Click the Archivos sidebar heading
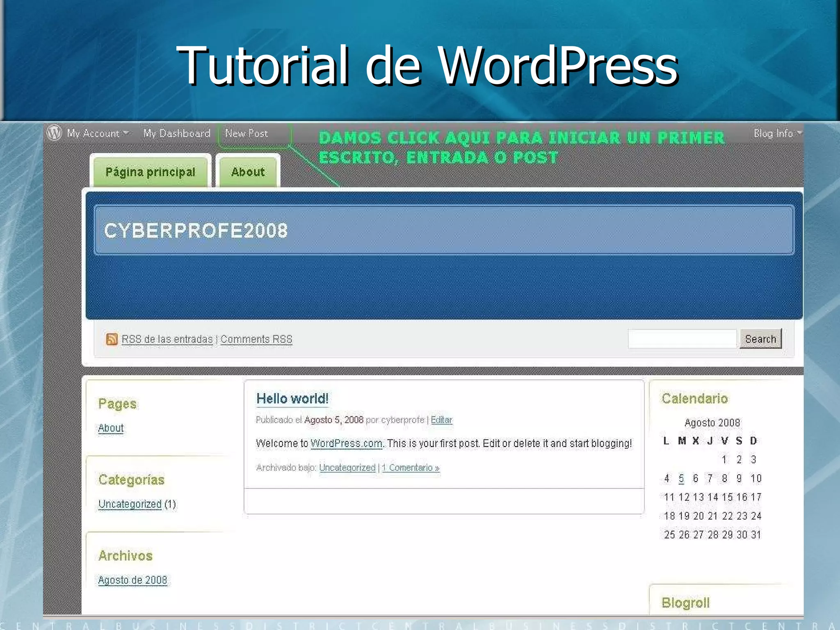 pos(126,555)
